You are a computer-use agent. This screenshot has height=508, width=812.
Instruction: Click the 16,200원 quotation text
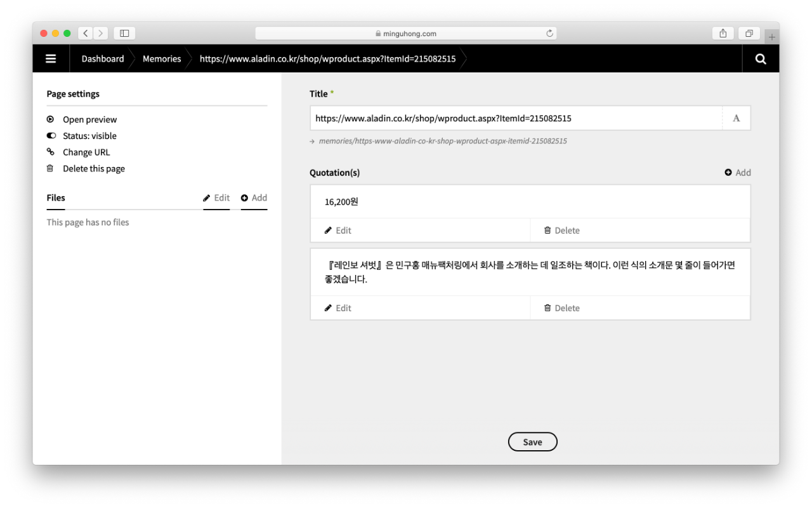[x=341, y=202]
